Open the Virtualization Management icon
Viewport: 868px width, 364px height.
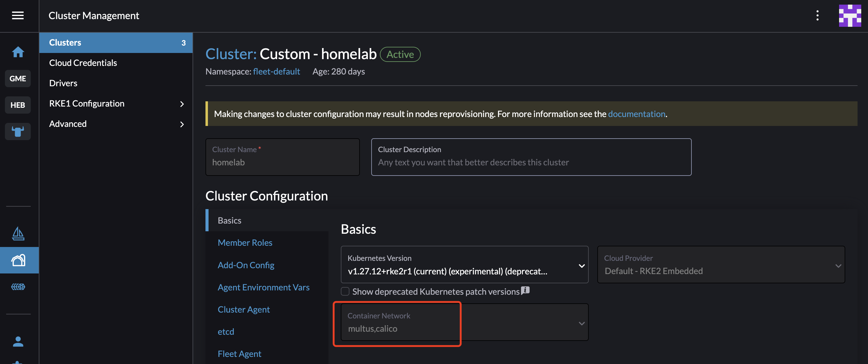coord(18,287)
